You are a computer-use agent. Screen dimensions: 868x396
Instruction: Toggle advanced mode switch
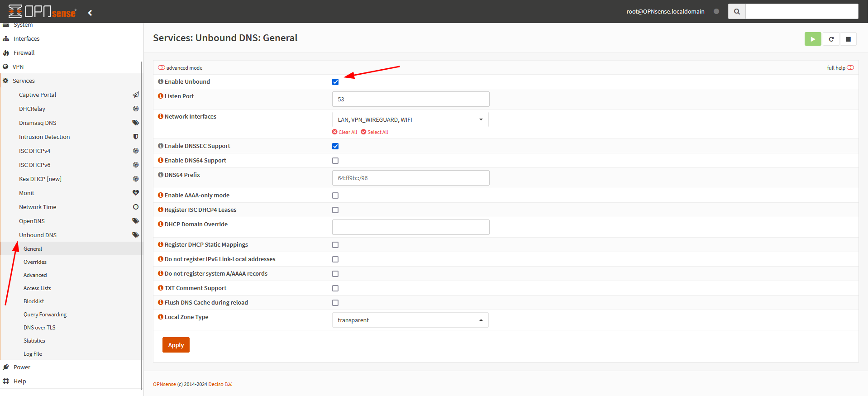pyautogui.click(x=162, y=68)
